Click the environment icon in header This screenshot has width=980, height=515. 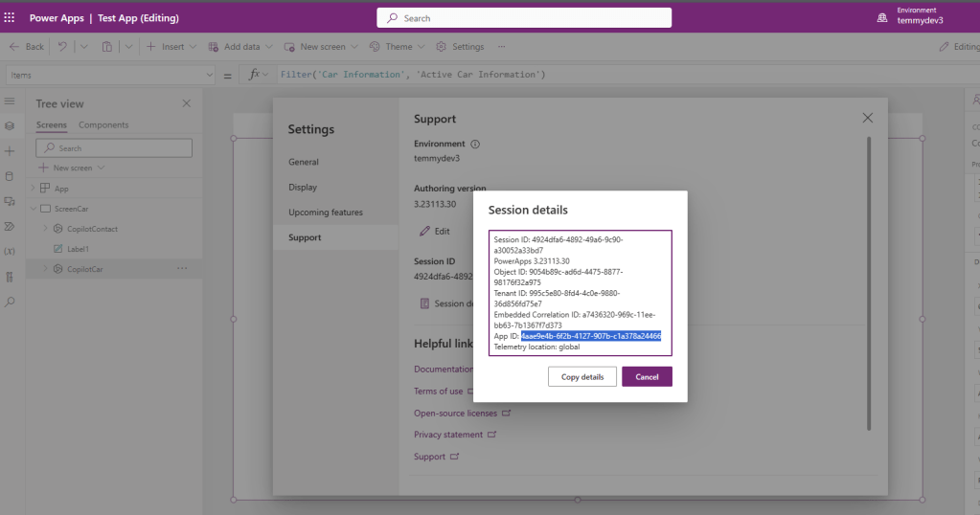coord(882,18)
